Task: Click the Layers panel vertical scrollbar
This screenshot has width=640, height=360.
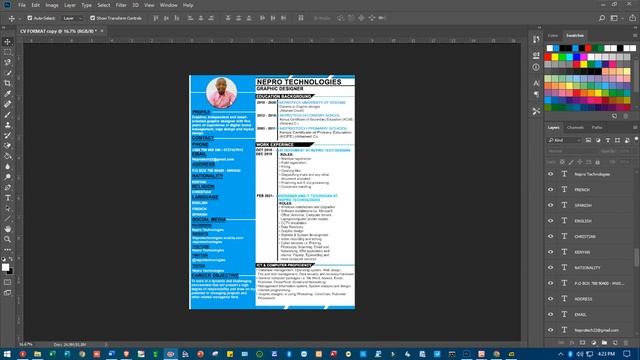Action: coord(637,257)
